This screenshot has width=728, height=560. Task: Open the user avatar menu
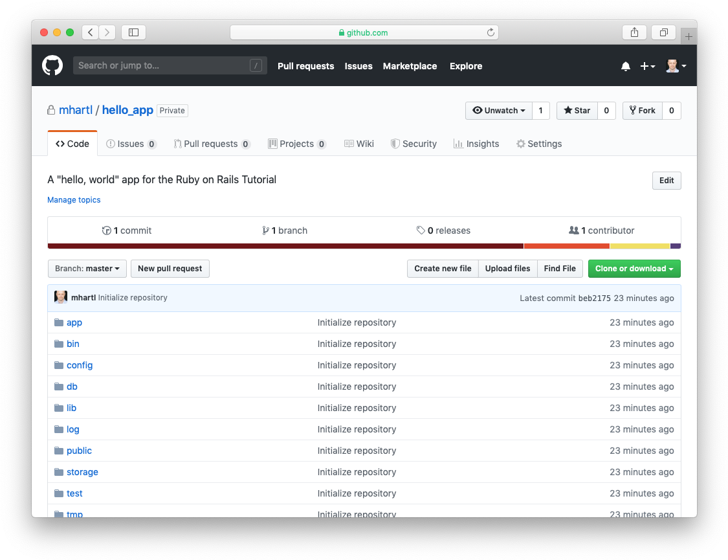[x=676, y=66]
